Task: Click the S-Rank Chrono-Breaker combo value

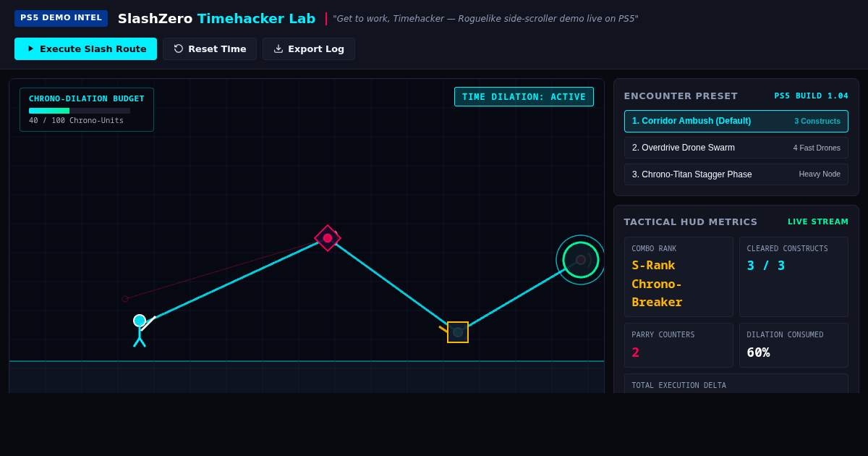Action: (x=658, y=284)
